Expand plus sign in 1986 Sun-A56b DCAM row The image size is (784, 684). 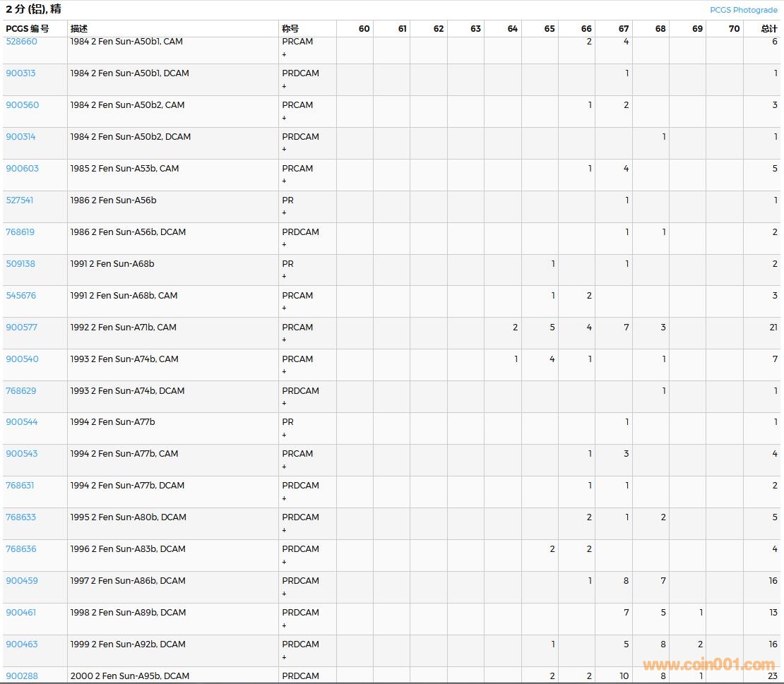[x=285, y=245]
